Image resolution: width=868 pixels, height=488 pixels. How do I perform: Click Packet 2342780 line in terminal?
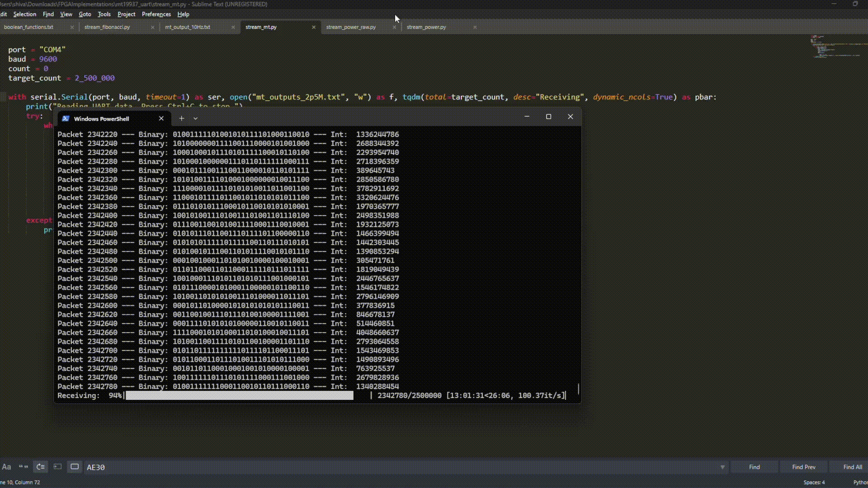click(x=228, y=386)
